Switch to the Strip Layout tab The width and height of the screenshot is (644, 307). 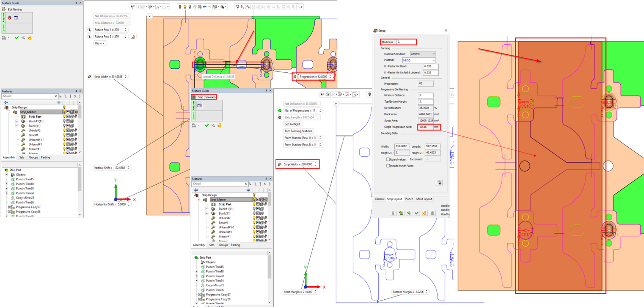tap(394, 199)
